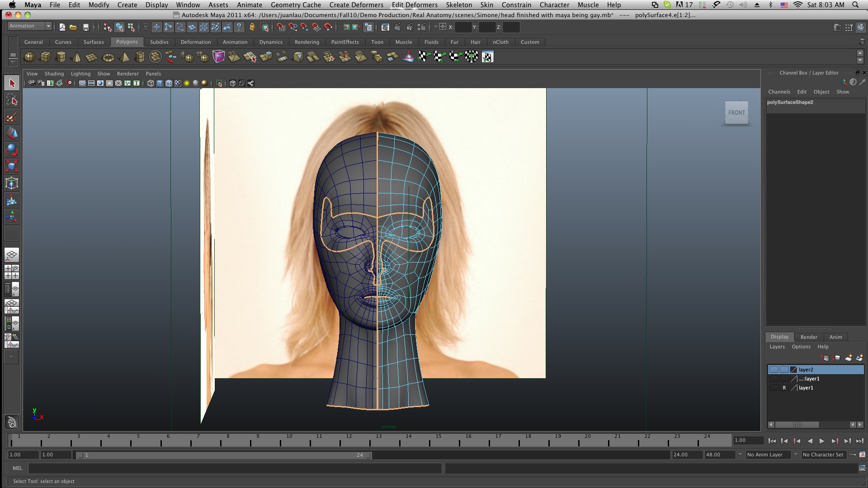Click the current frame 1.00 field
Screen dimensions: 868x488
tap(749, 440)
